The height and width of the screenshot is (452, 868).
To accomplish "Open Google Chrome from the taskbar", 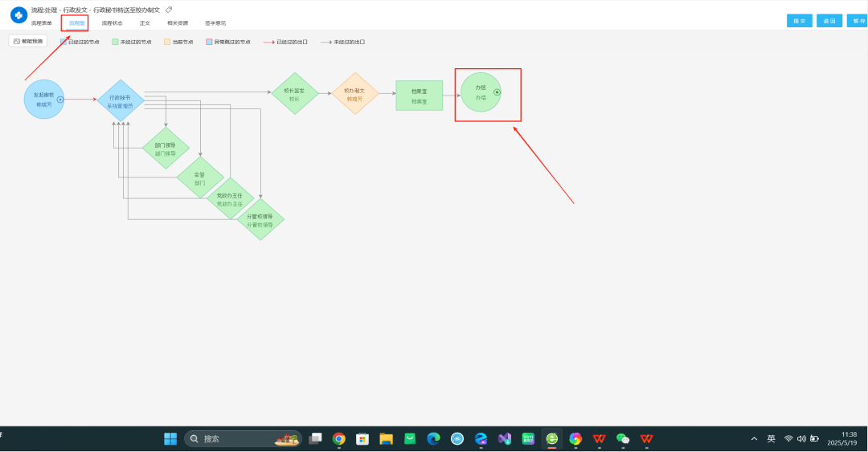I will [x=339, y=438].
